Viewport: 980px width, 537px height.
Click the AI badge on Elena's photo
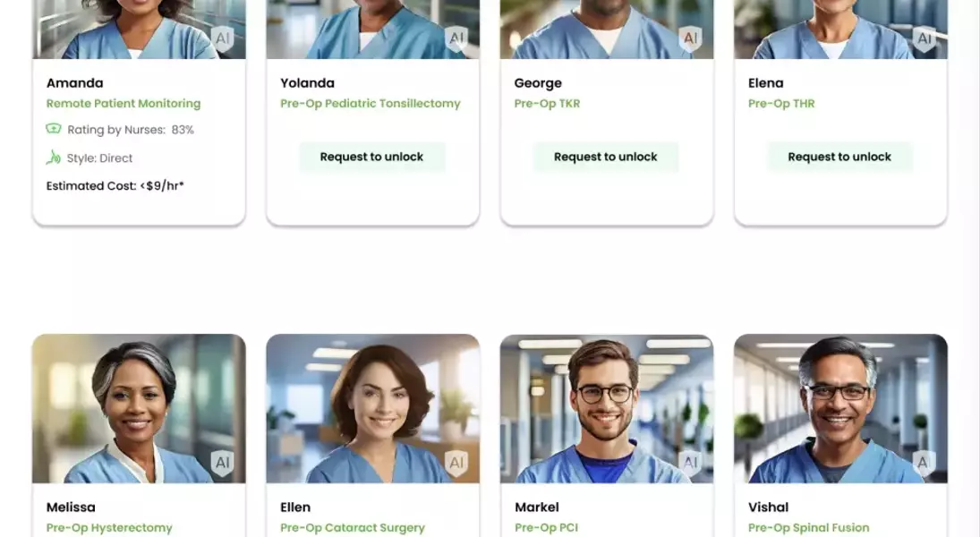(925, 39)
